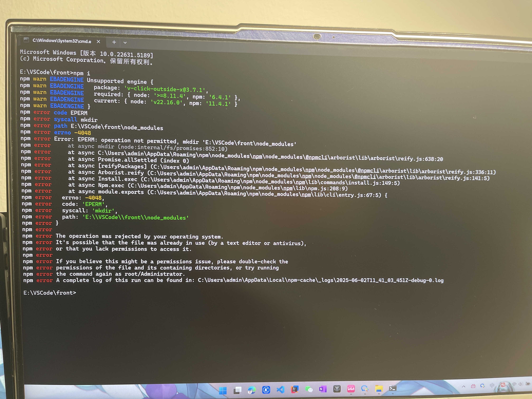The image size is (532, 399).
Task: Expand the hidden system tray icons chevron
Action: coord(464,386)
